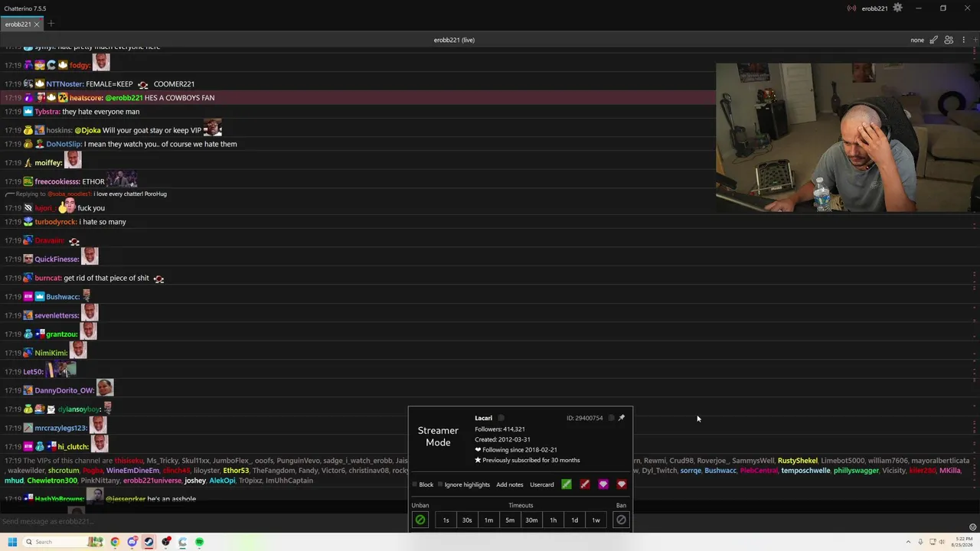Image resolution: width=980 pixels, height=551 pixels.
Task: Copy the user ID 29400754
Action: pos(611,418)
